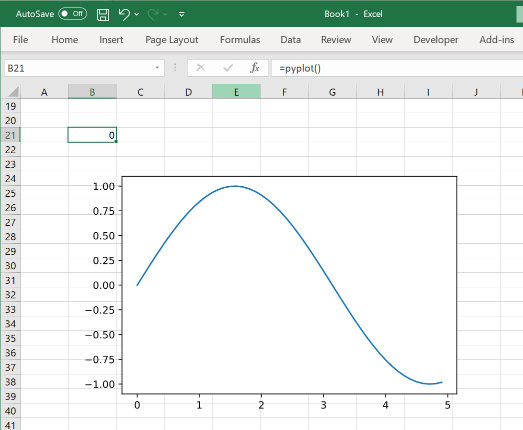Viewport: 523px width, 430px height.
Task: Toggle the AutoSave switch
Action: [x=73, y=14]
